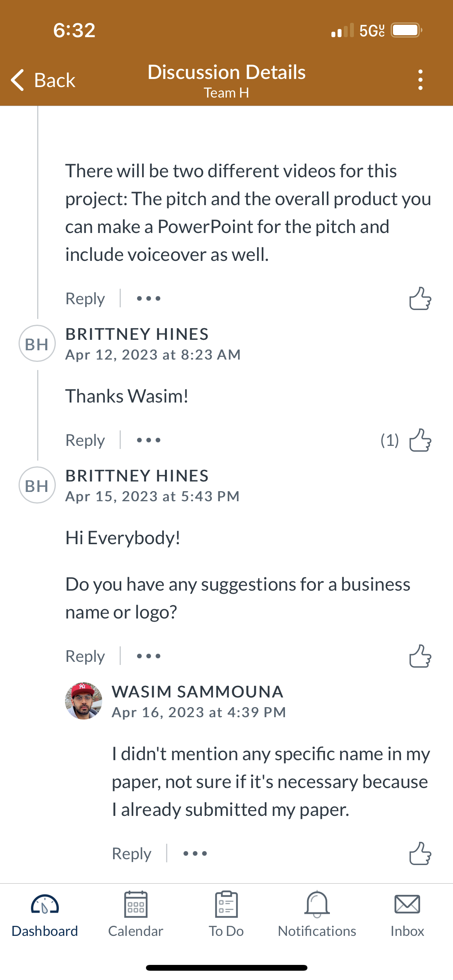The height and width of the screenshot is (980, 453).
Task: Go back using the Back chevron
Action: (43, 80)
